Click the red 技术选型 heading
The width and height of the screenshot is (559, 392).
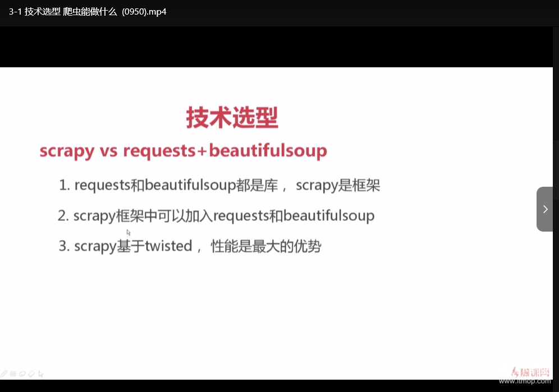tap(232, 117)
